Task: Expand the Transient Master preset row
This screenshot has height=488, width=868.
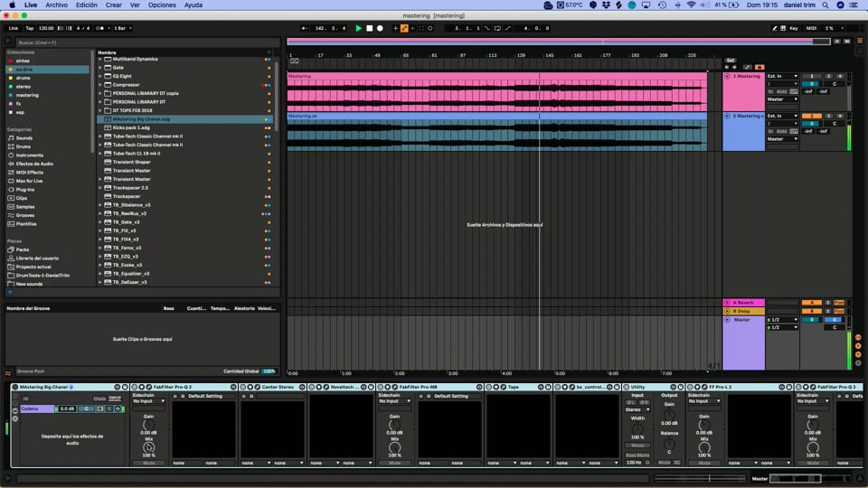Action: pos(100,179)
